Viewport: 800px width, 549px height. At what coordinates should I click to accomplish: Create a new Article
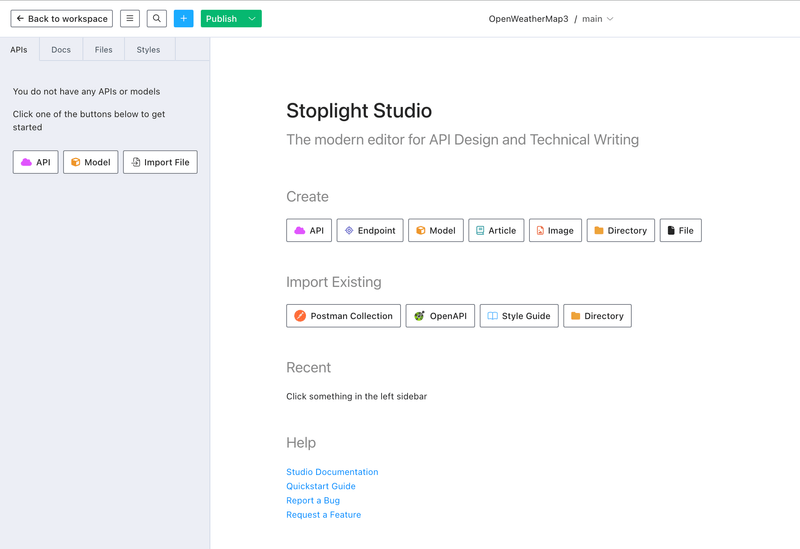(x=496, y=231)
